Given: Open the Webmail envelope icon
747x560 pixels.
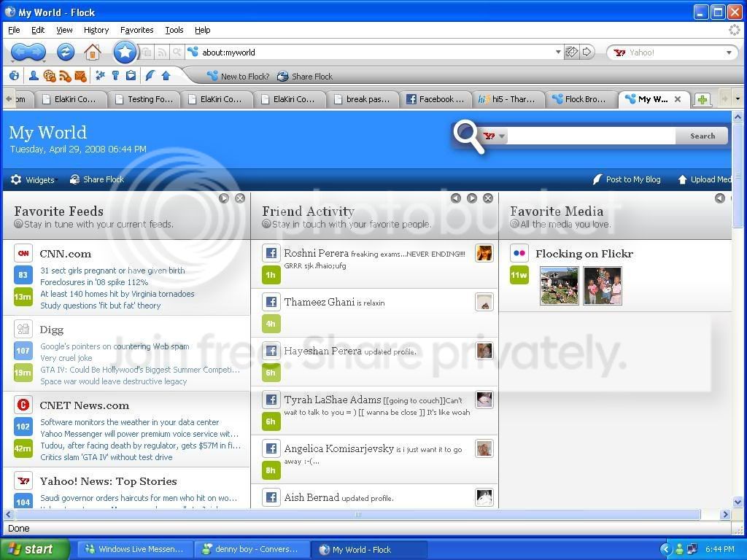Looking at the screenshot, I should click(x=80, y=76).
